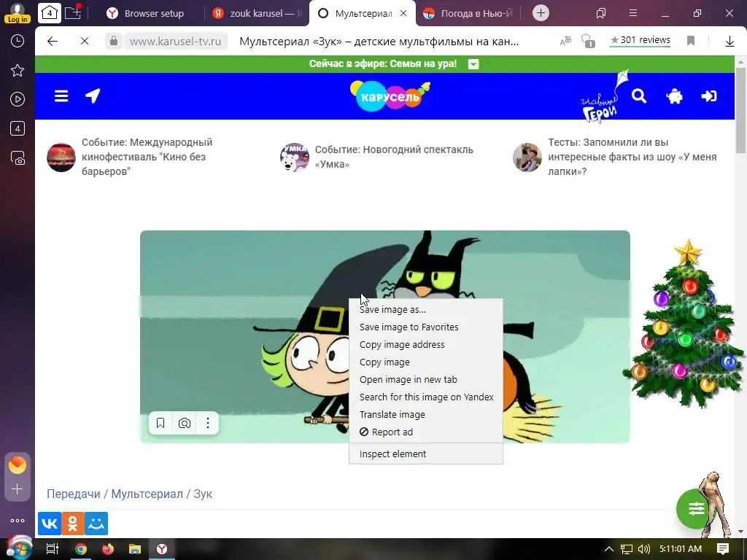
Task: Share to Moy Mir social button
Action: point(96,524)
